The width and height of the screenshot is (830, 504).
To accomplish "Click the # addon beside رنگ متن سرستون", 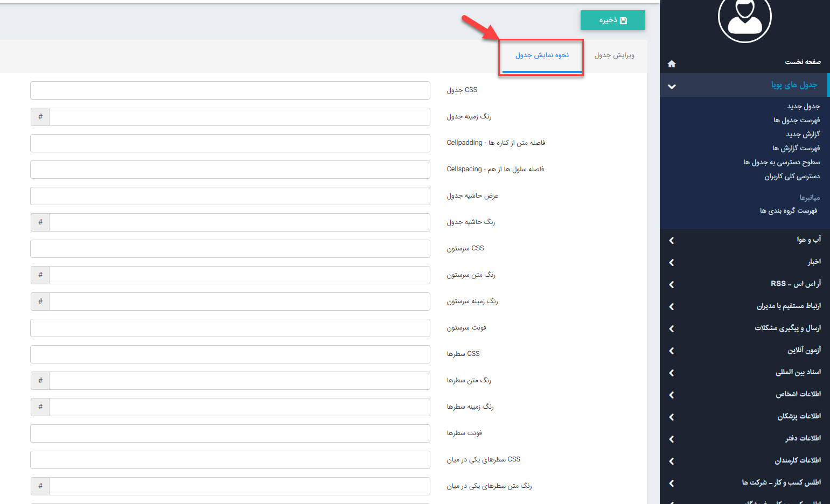I will tap(40, 275).
